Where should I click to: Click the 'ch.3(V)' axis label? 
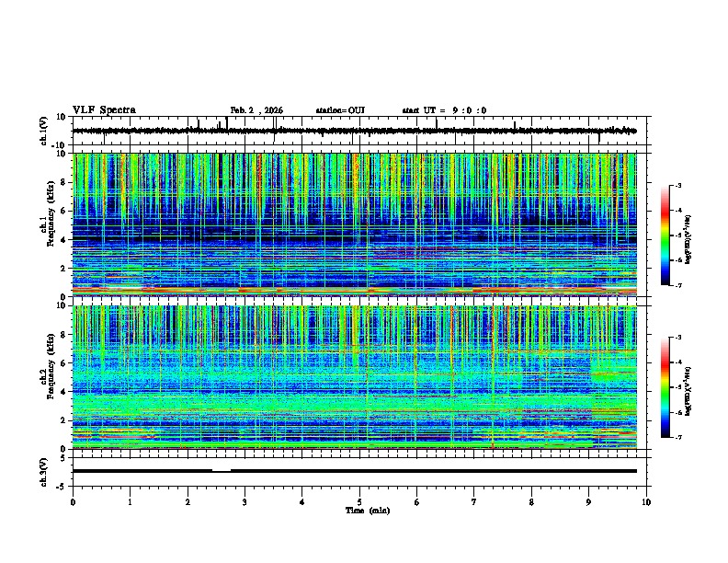pos(44,473)
